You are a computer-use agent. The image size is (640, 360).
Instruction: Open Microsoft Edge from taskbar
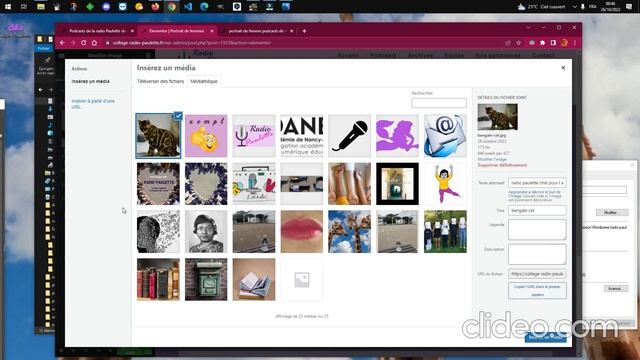(204, 7)
